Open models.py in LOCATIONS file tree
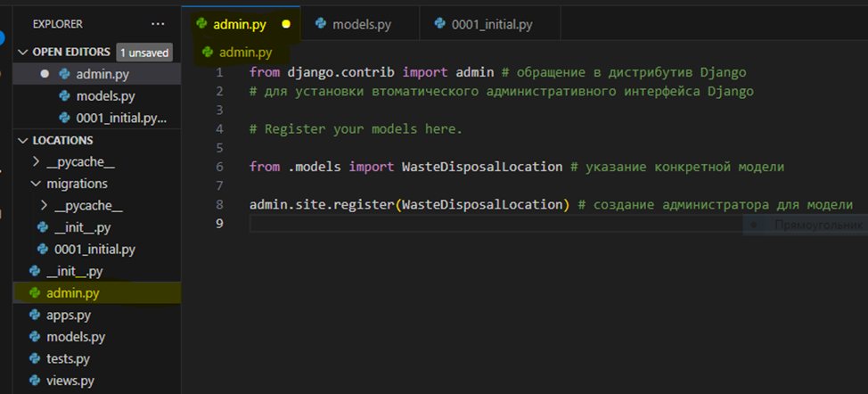 coord(76,337)
